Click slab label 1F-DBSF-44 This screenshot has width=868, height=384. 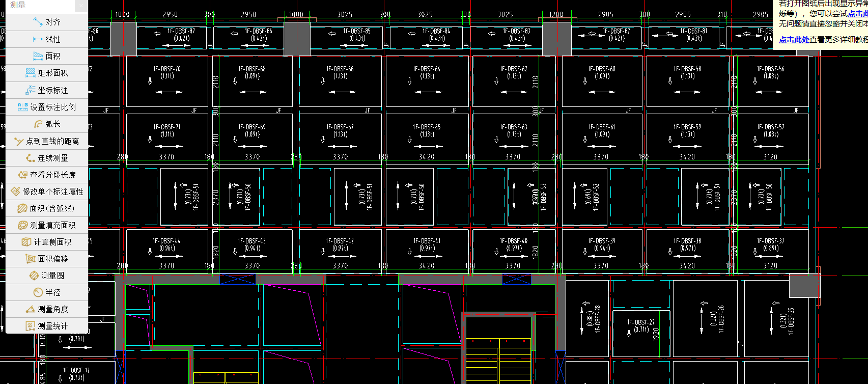(x=166, y=241)
